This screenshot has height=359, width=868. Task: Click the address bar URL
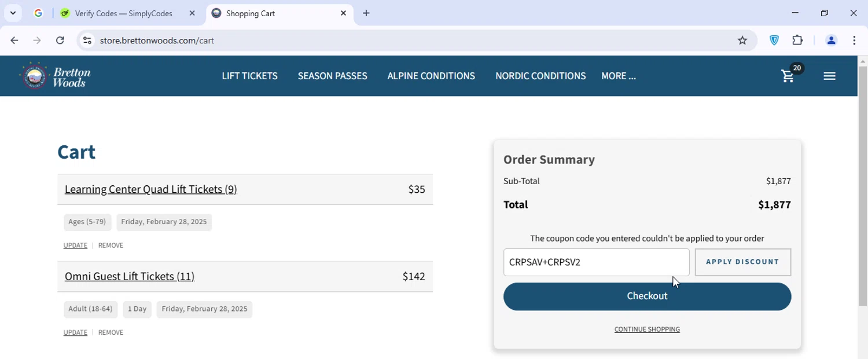(x=157, y=41)
